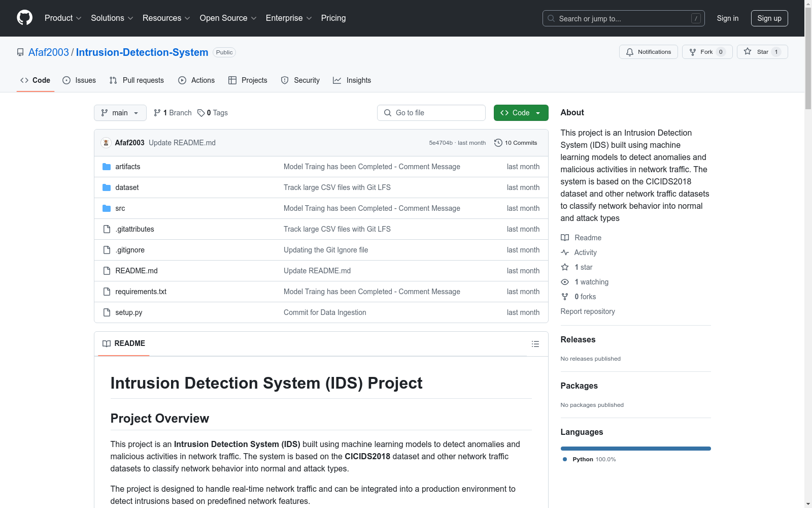Focus the Go to file field

coord(431,113)
